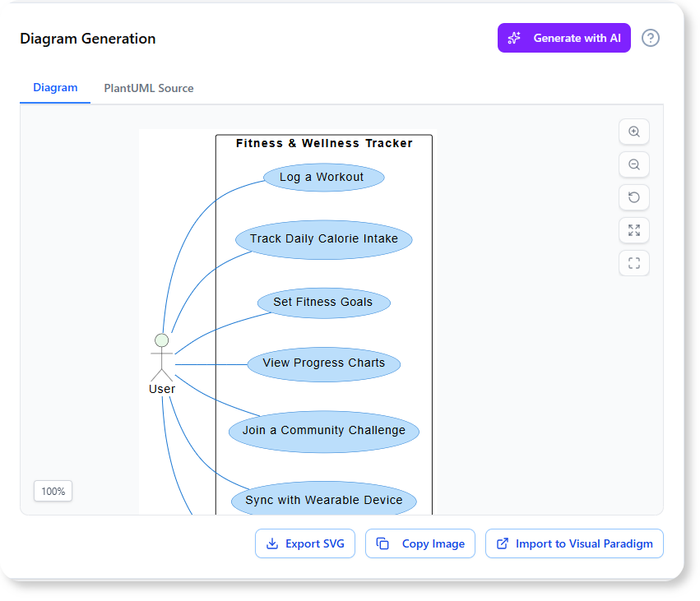Open help via the question mark icon
Viewport: 700px width, 601px height.
click(651, 38)
